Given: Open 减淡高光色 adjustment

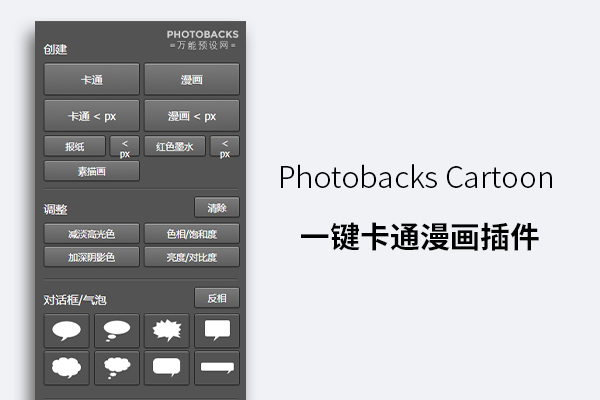Looking at the screenshot, I should 92,233.
